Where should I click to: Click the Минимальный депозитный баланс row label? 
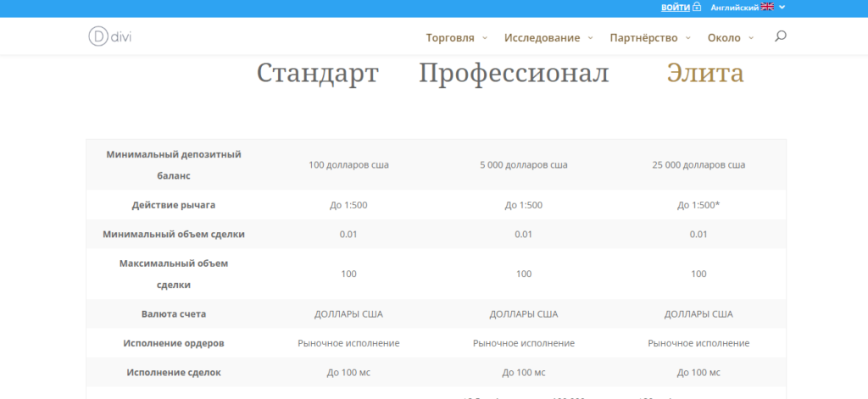click(174, 165)
